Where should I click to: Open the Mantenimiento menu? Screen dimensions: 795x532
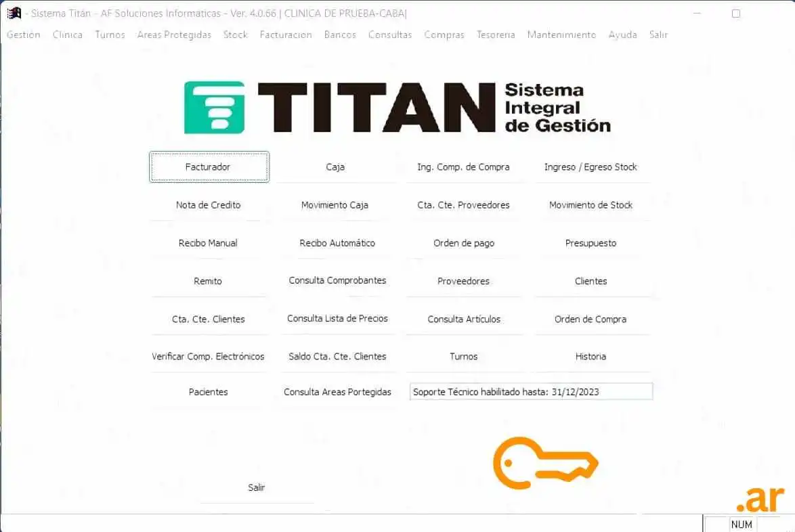561,35
